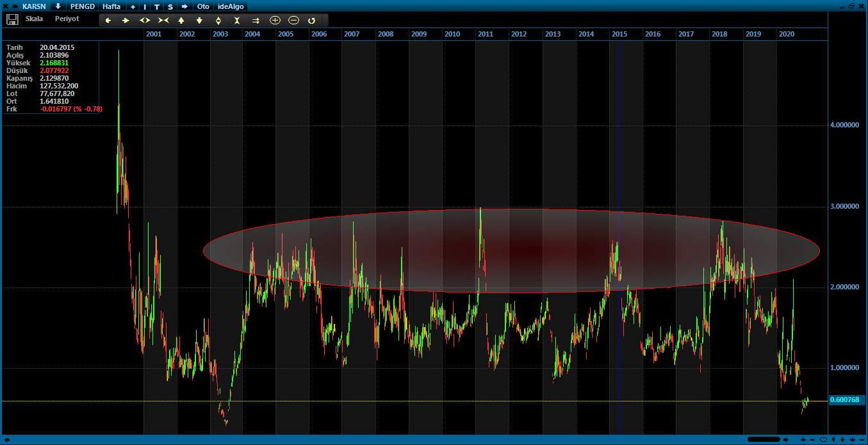Click the double right arrows tool
Screen dimensions: 868x445
pyautogui.click(x=256, y=20)
